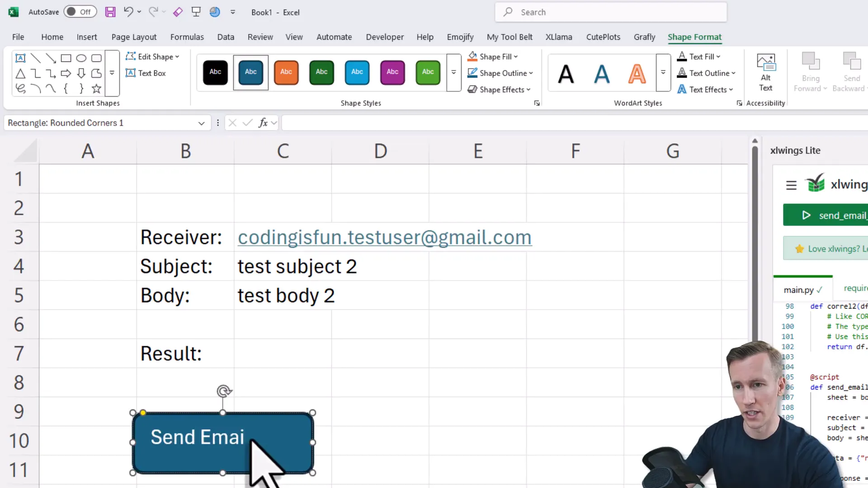The height and width of the screenshot is (488, 868).
Task: Expand the Name Box dropdown
Action: pyautogui.click(x=201, y=122)
